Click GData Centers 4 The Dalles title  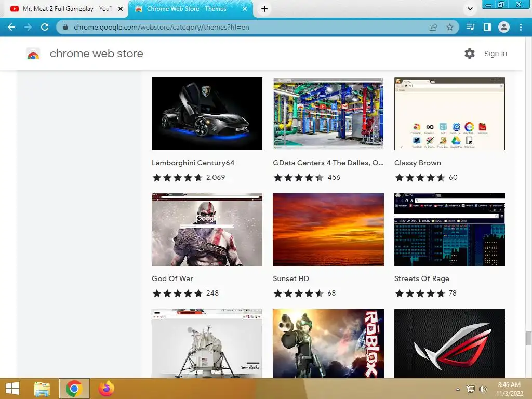328,163
